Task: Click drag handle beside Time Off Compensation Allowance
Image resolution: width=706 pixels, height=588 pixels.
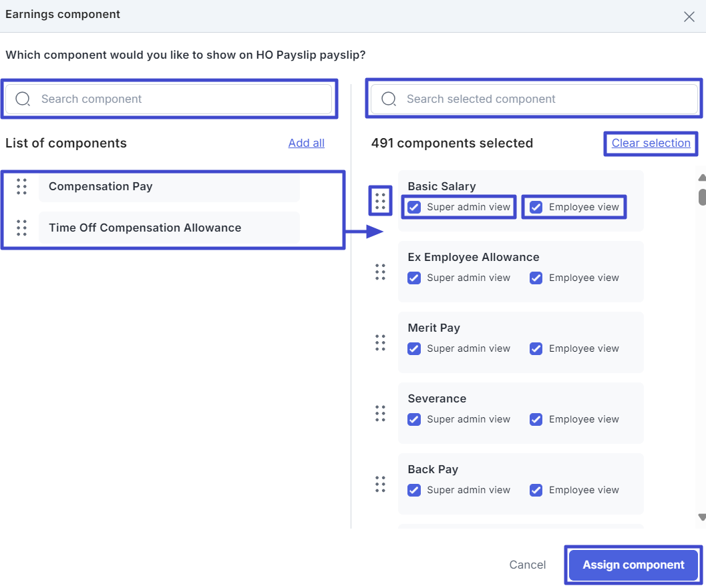Action: 21,228
